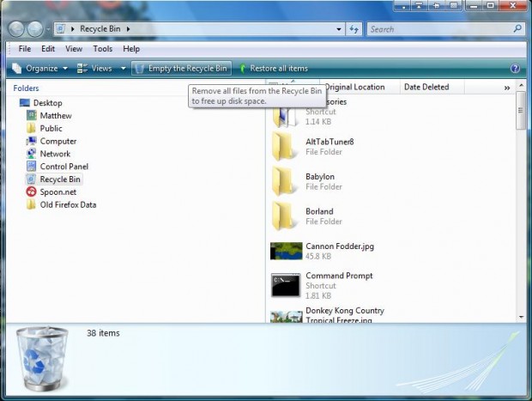Open the Tools menu
This screenshot has width=532, height=401.
coord(102,49)
